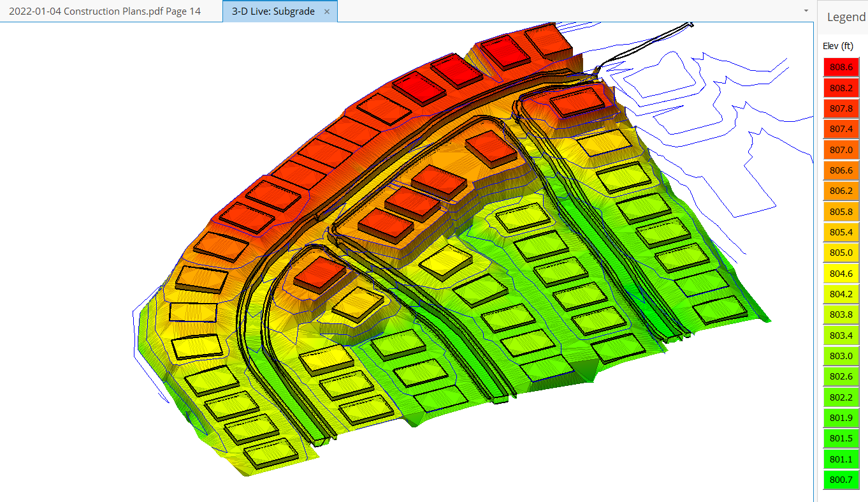Select the 807.0 elevation legend swatch
The image size is (868, 502).
(x=841, y=150)
